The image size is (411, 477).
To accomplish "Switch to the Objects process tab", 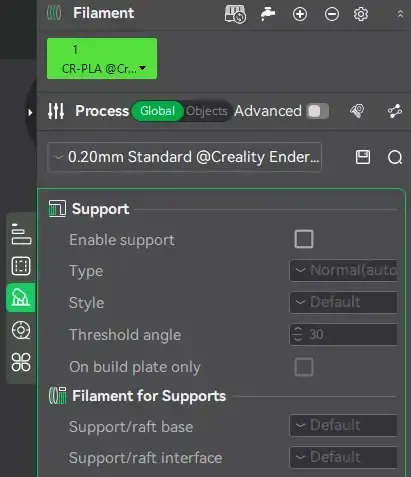I will pyautogui.click(x=207, y=111).
